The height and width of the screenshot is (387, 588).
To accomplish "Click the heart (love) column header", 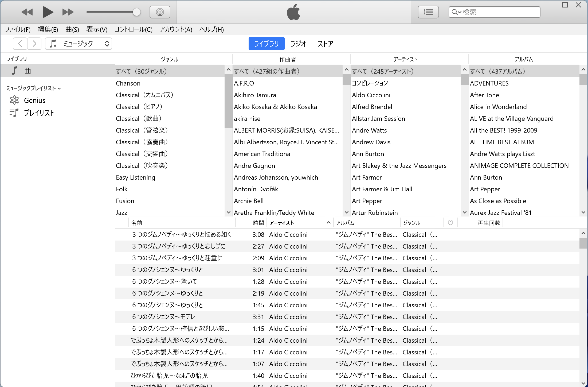I will [x=450, y=223].
